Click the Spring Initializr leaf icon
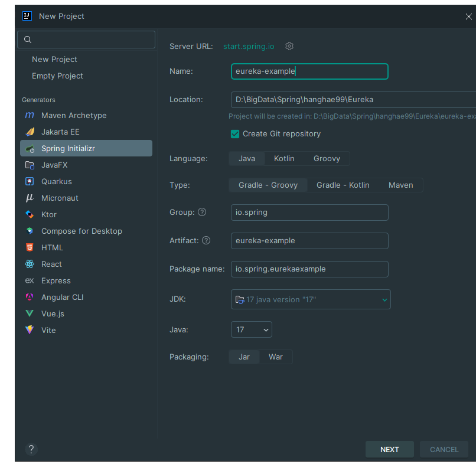This screenshot has width=476, height=464. [30, 148]
